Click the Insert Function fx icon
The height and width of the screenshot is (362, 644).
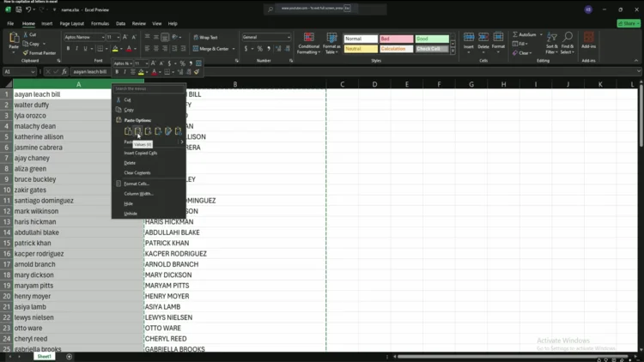tap(64, 72)
